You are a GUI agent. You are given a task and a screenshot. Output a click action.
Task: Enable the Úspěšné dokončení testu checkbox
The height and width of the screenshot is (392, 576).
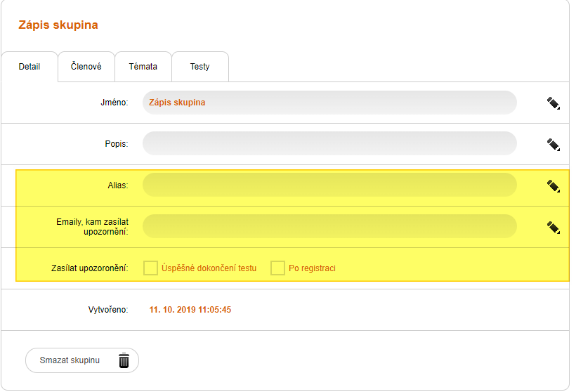[x=150, y=268]
